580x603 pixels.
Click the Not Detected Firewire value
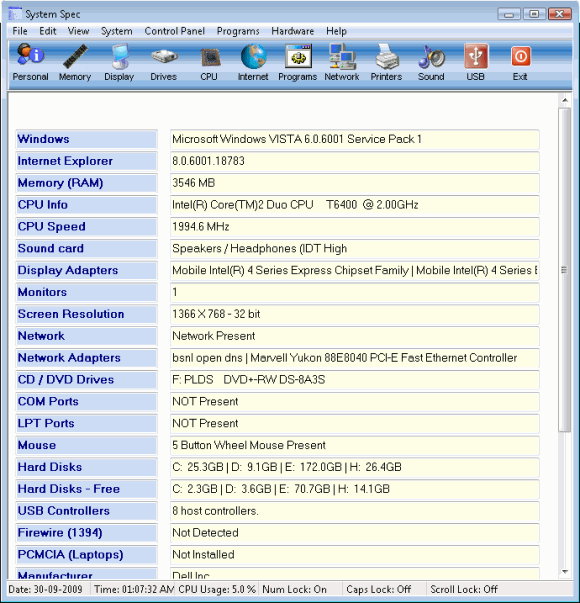[355, 533]
